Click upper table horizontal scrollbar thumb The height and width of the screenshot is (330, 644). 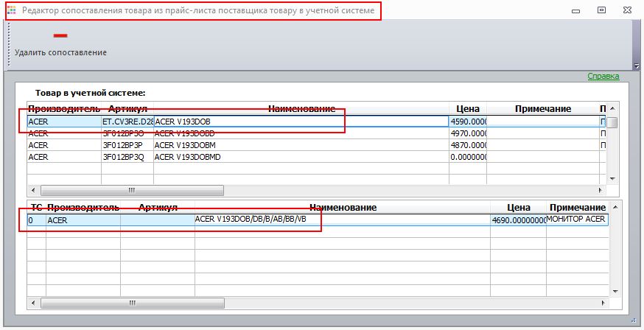tap(132, 191)
